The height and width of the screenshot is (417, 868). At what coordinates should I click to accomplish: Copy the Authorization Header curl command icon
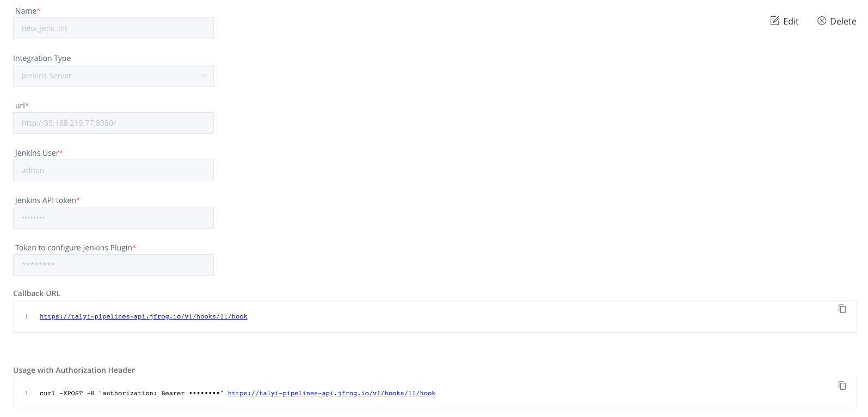tap(842, 385)
